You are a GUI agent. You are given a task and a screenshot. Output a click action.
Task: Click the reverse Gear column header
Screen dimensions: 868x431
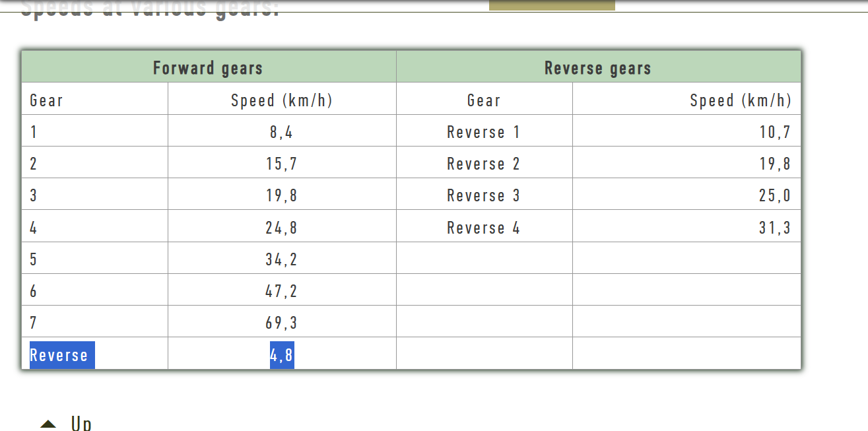(x=484, y=100)
